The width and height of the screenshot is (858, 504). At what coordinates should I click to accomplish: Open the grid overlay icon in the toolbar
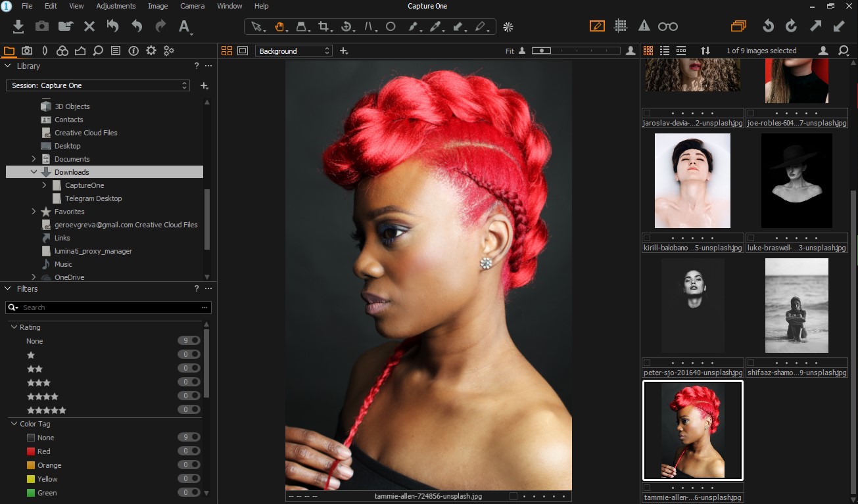click(620, 26)
